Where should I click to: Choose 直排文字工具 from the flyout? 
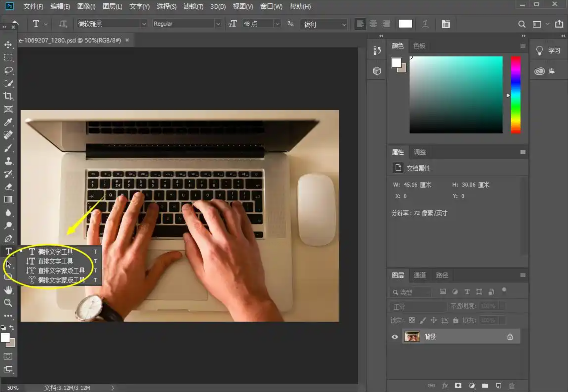pos(55,261)
